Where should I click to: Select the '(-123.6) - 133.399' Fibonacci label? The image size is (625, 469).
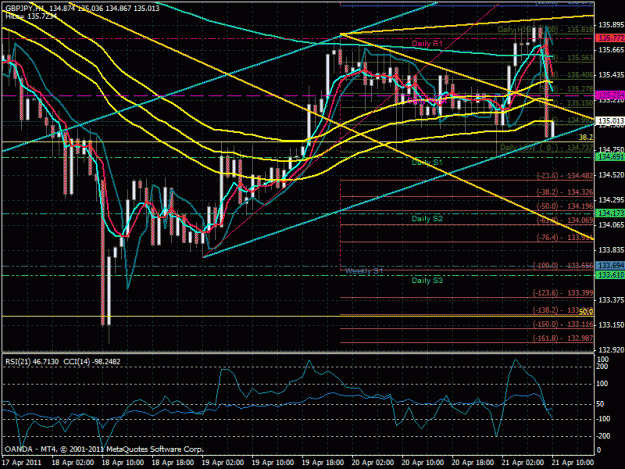[563, 293]
